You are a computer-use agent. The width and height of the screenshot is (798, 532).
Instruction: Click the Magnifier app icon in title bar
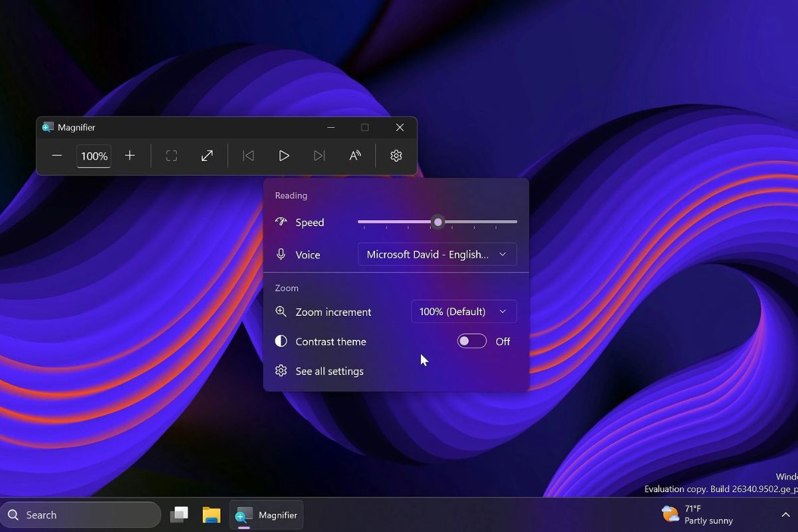48,127
